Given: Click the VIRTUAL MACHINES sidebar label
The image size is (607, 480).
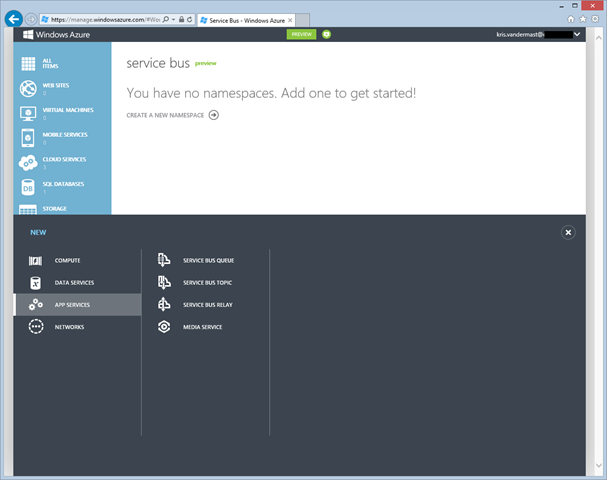Looking at the screenshot, I should (68, 110).
